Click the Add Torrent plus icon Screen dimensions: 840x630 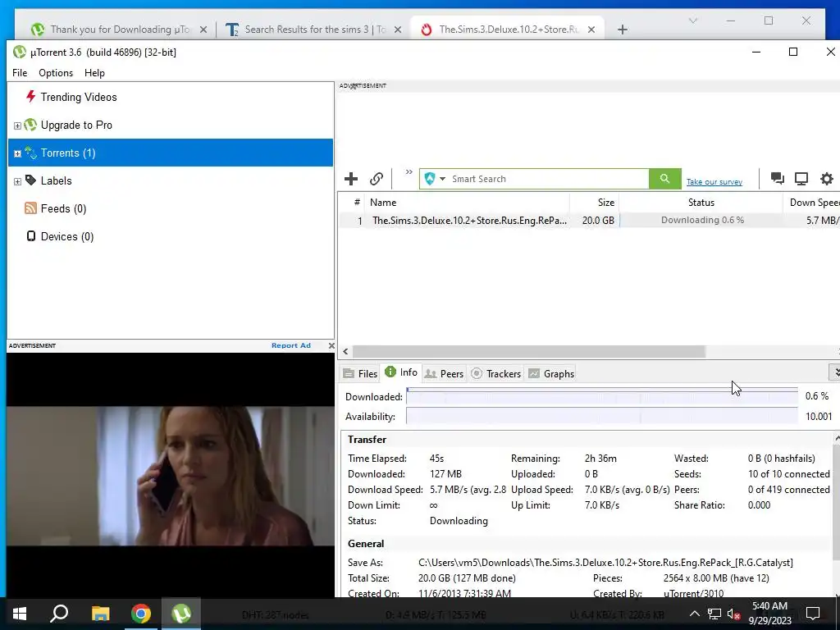351,178
